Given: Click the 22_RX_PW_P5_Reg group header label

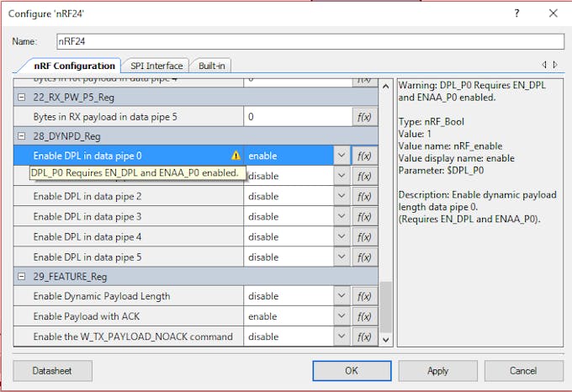Looking at the screenshot, I should coord(74,98).
